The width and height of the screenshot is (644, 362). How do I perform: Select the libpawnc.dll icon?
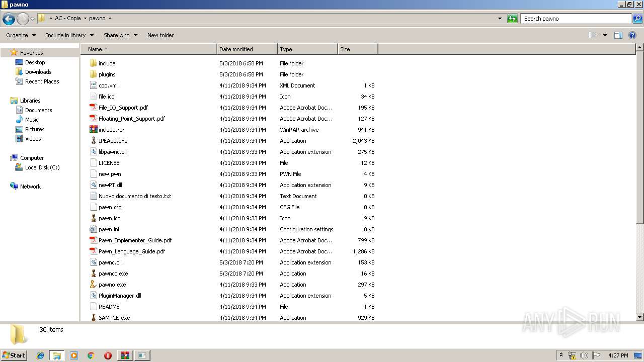tap(93, 152)
